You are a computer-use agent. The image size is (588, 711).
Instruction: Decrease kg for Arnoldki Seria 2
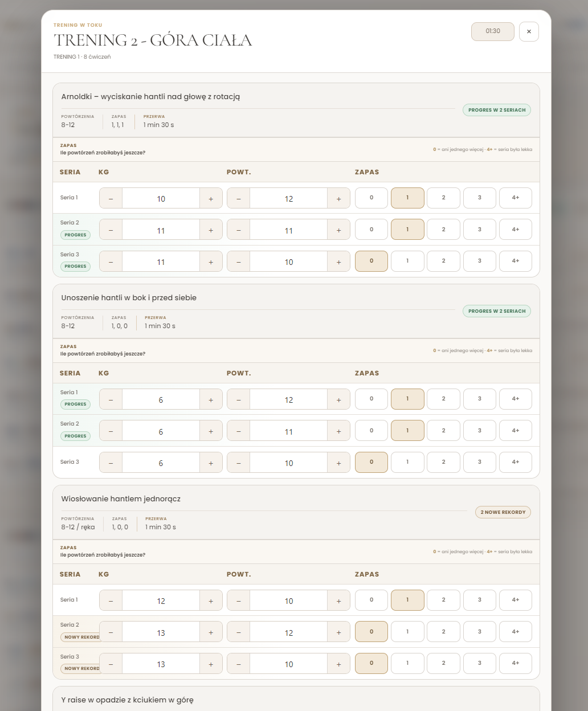[x=111, y=230]
